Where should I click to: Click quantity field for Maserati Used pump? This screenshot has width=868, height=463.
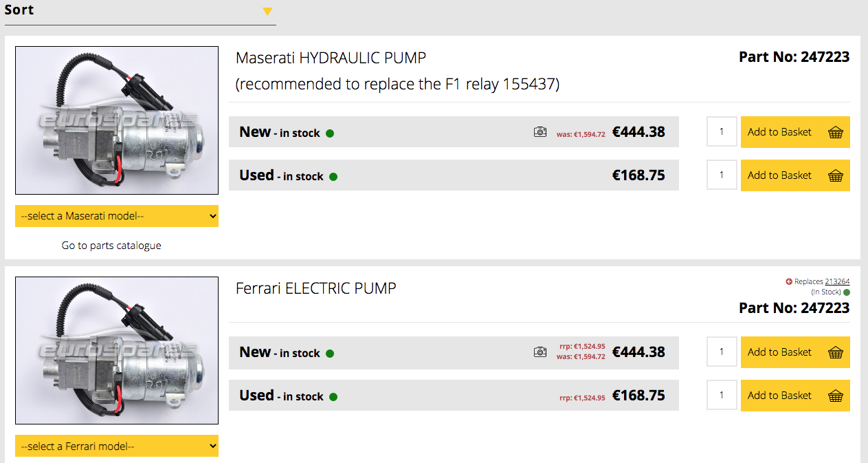[x=722, y=175]
